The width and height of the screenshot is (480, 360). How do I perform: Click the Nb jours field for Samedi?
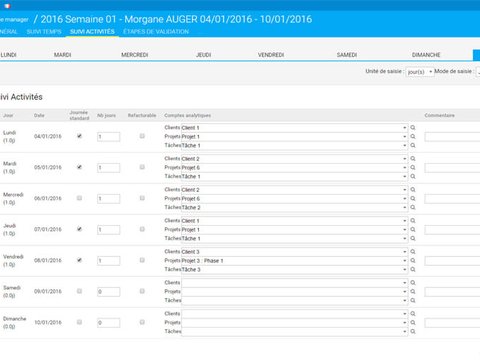(x=109, y=292)
